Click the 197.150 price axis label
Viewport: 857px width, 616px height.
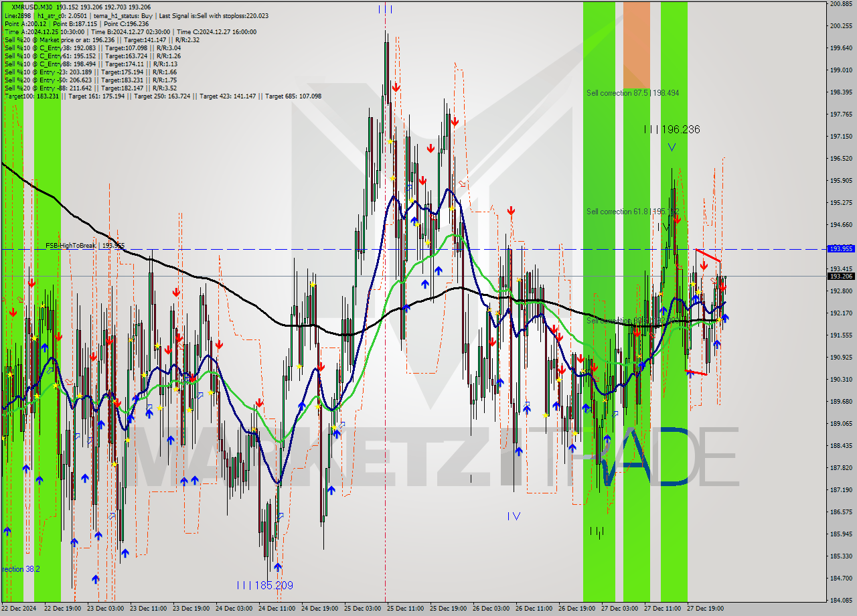tap(841, 137)
